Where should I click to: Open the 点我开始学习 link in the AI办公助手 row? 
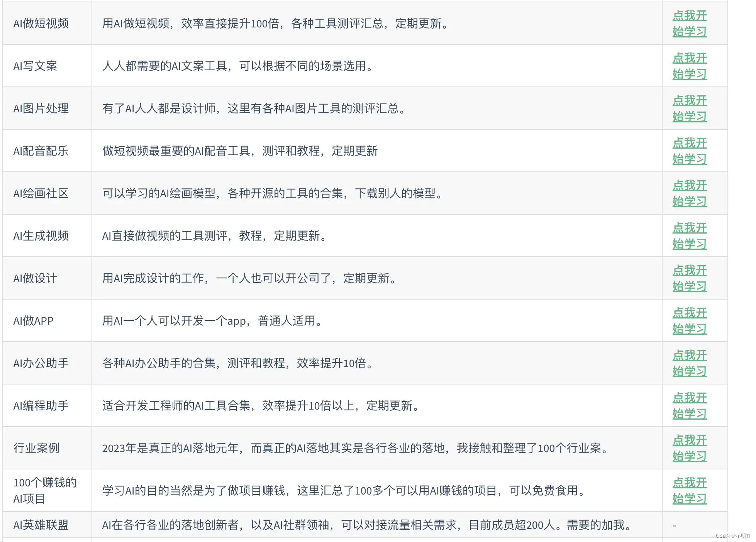tap(690, 363)
